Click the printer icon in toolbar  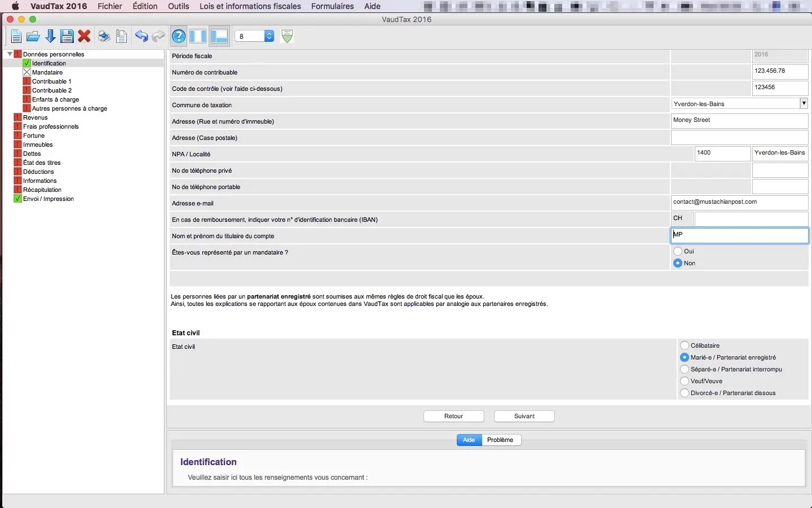[104, 37]
